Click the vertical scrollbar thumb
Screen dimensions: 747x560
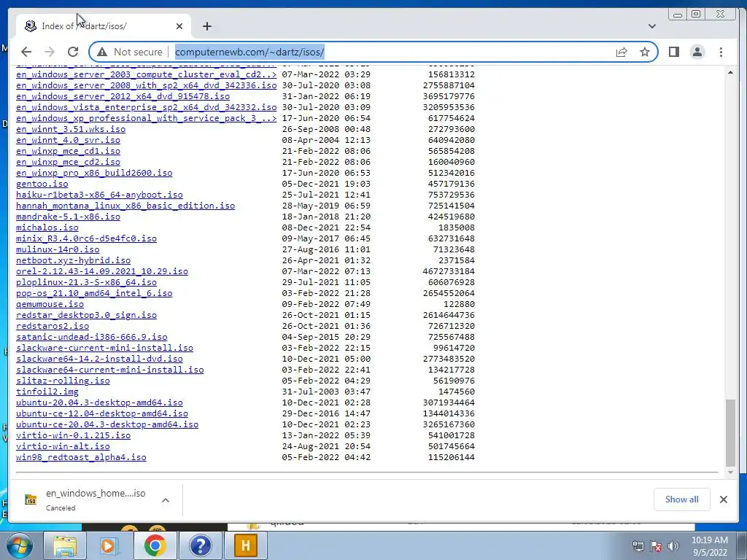730,433
